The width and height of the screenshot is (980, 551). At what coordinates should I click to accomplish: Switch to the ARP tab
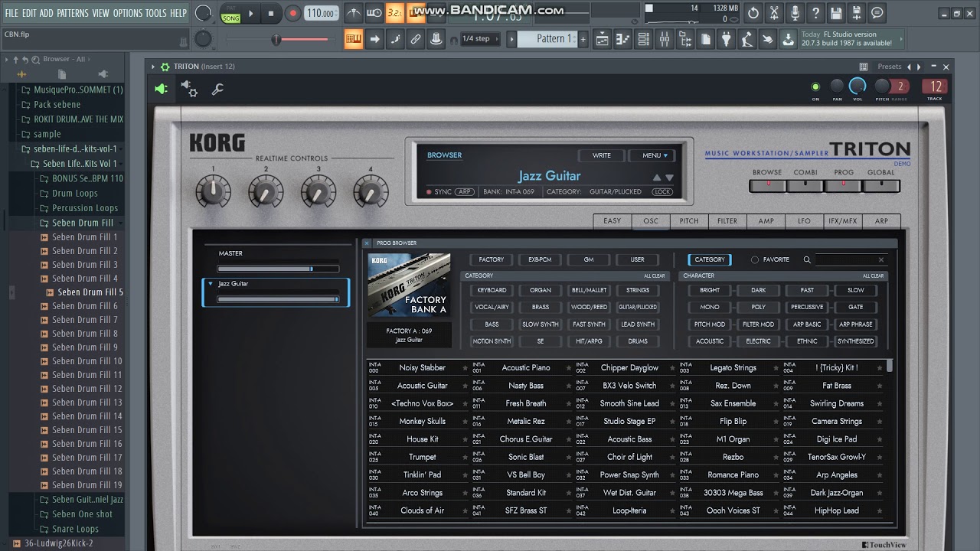click(881, 221)
